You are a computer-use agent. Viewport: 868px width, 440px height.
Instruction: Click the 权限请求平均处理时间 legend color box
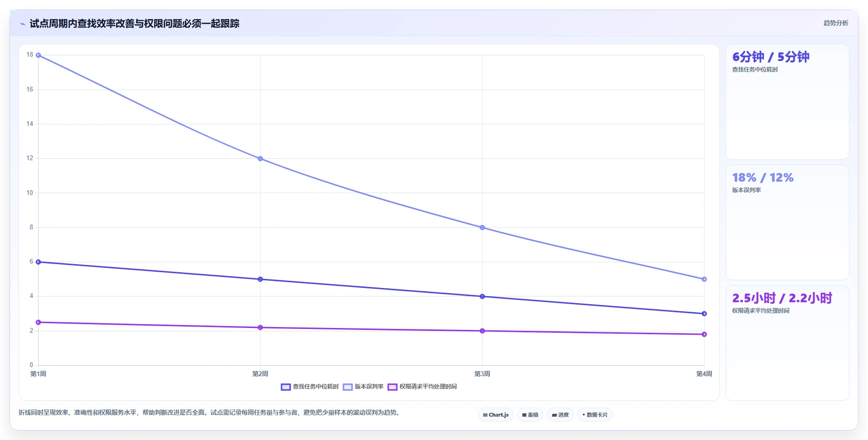tap(393, 387)
